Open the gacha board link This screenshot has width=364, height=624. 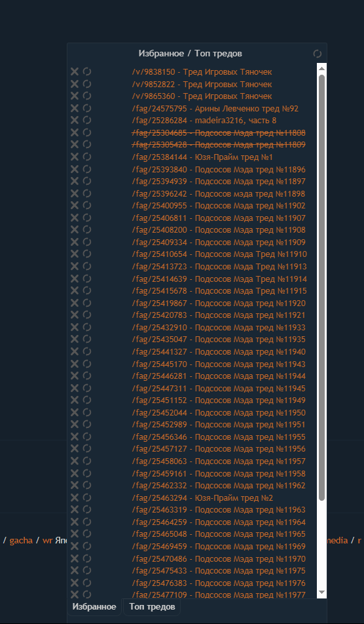pyautogui.click(x=21, y=540)
